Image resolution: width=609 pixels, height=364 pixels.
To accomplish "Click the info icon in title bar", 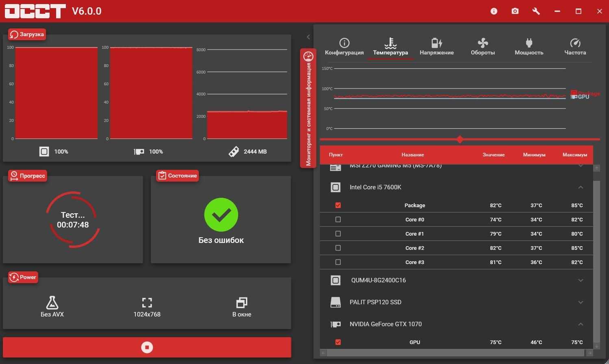I will pyautogui.click(x=494, y=11).
